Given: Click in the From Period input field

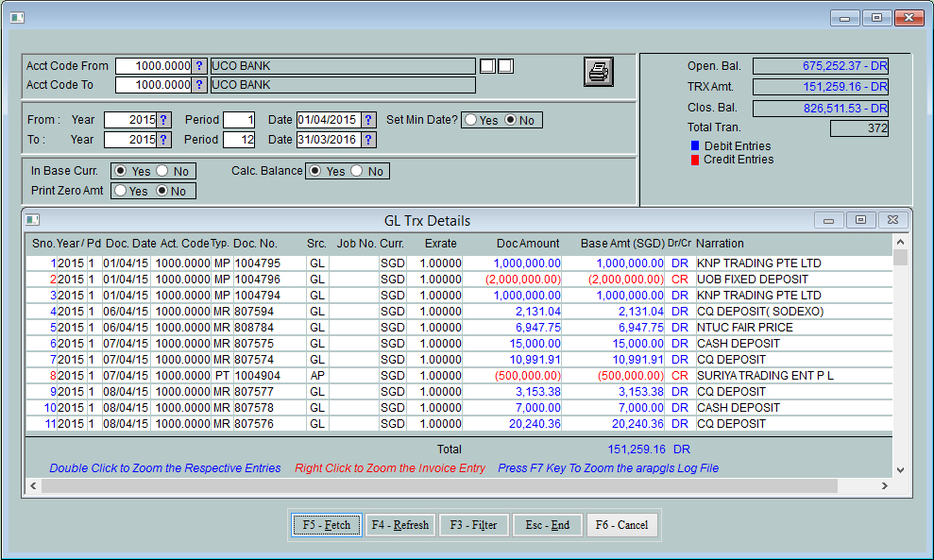Looking at the screenshot, I should point(239,120).
